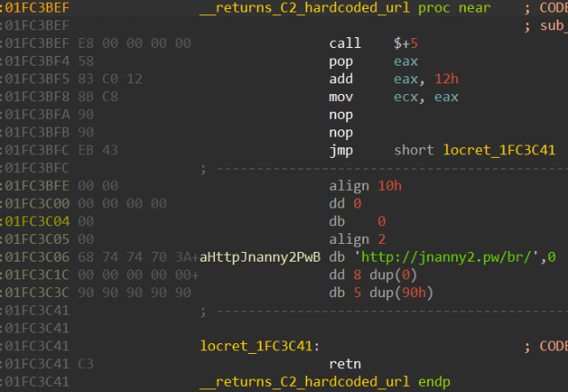Follow the jmp short locret_1FC3C41 target
Screen dimensions: 568x392
tap(499, 150)
